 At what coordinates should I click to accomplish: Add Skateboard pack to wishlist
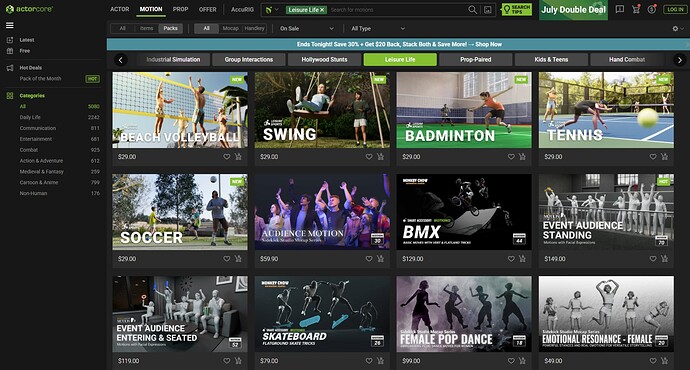tap(369, 361)
